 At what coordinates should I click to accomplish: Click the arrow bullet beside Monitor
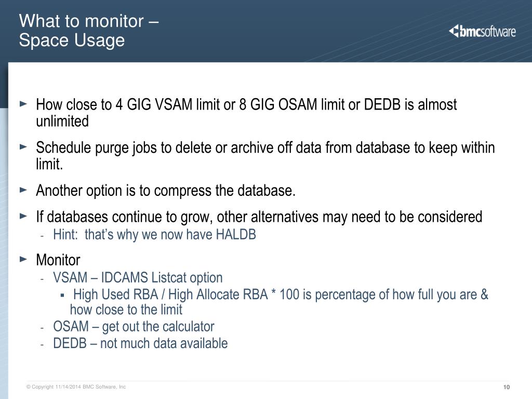tap(23, 259)
